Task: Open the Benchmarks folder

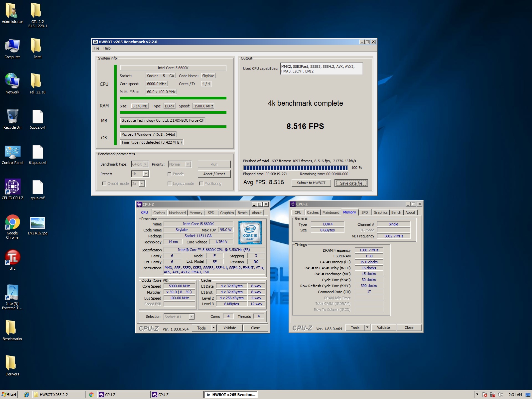Action: tap(12, 331)
